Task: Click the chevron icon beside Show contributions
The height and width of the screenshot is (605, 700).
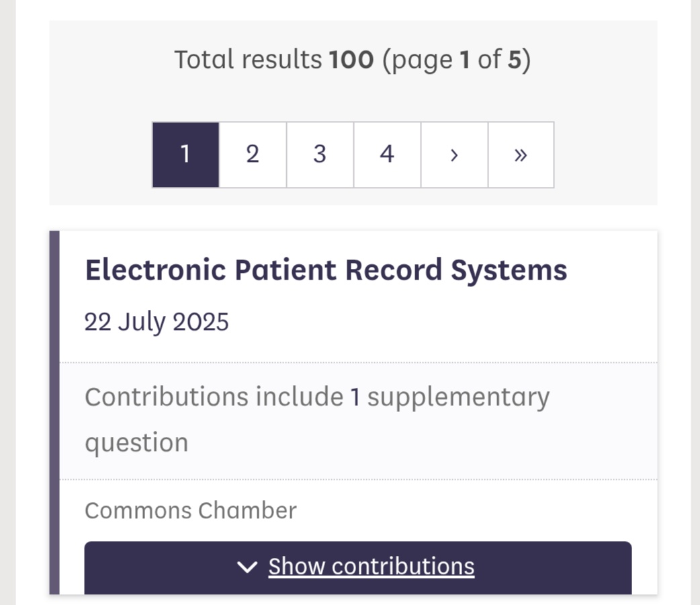Action: [247, 567]
